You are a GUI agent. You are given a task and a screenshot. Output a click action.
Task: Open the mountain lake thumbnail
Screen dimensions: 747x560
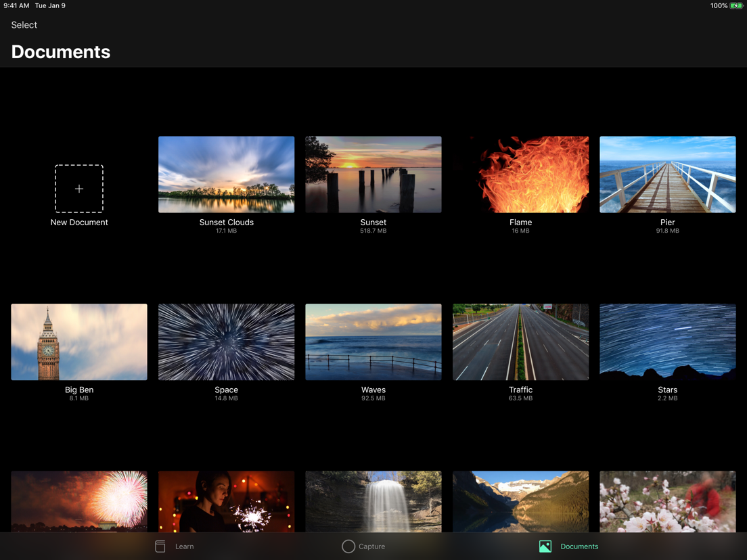[x=520, y=501]
